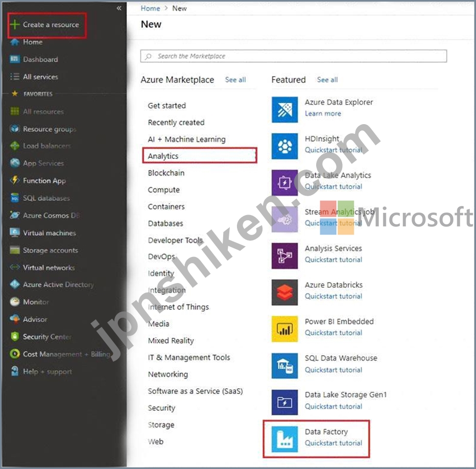
Task: Select the IT & Management Tools category
Action: (x=189, y=358)
